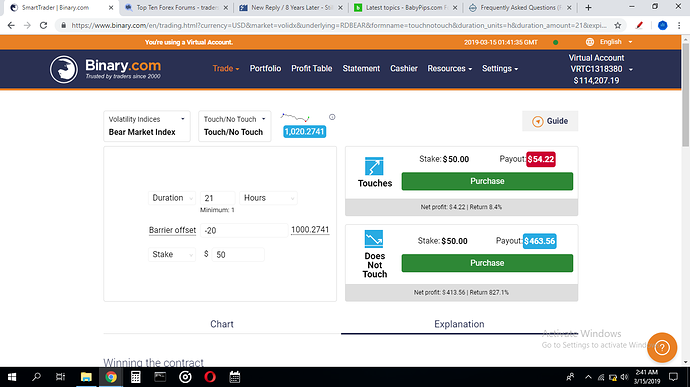The image size is (690, 387).
Task: Click the taskbar clock showing 2:41 AM
Action: (647, 377)
